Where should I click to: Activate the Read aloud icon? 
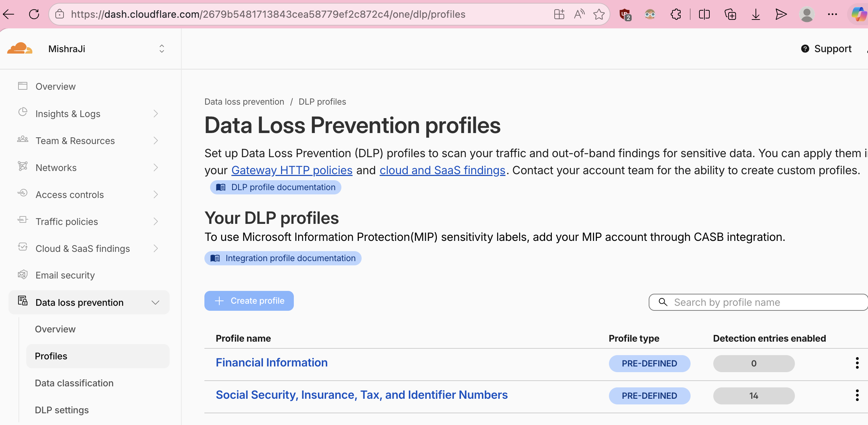[579, 14]
